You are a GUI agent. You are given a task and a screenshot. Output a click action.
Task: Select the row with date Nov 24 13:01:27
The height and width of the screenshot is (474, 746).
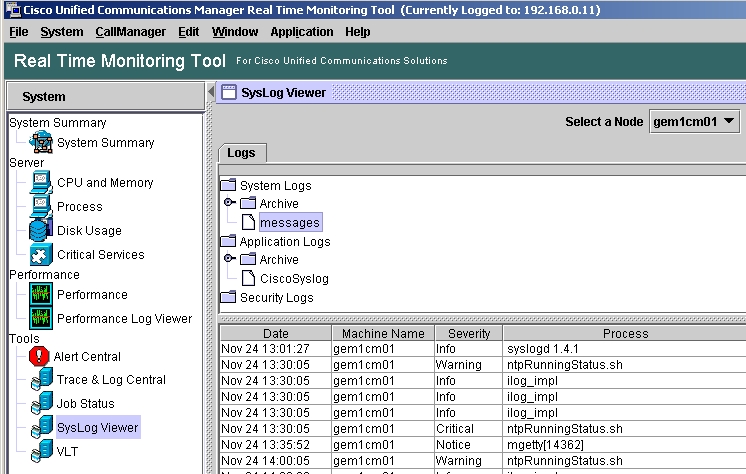pyautogui.click(x=483, y=349)
